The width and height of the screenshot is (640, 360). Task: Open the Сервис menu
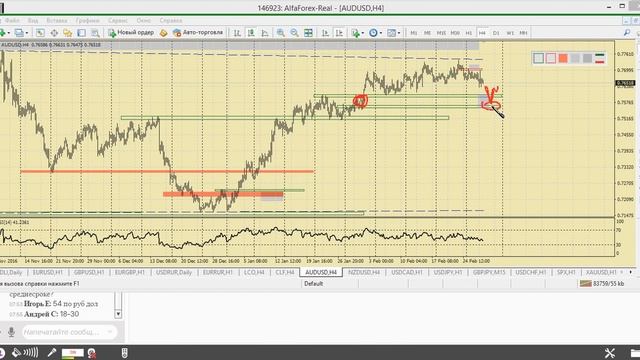point(118,20)
